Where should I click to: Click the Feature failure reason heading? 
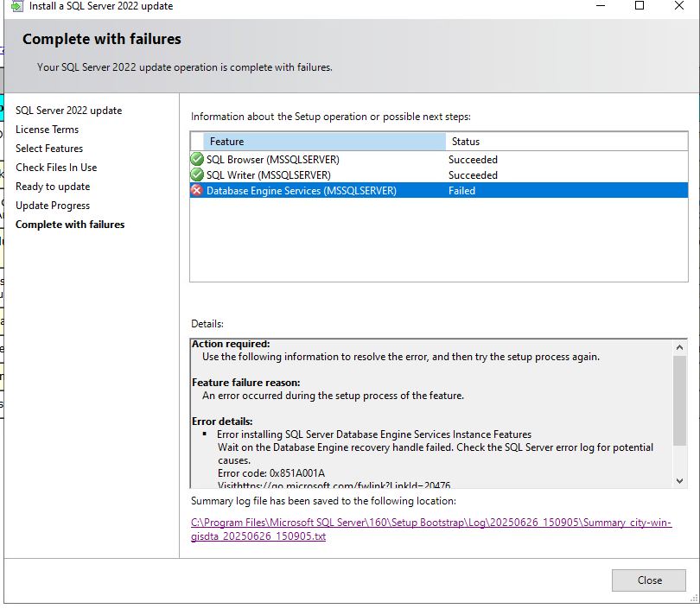tap(246, 383)
